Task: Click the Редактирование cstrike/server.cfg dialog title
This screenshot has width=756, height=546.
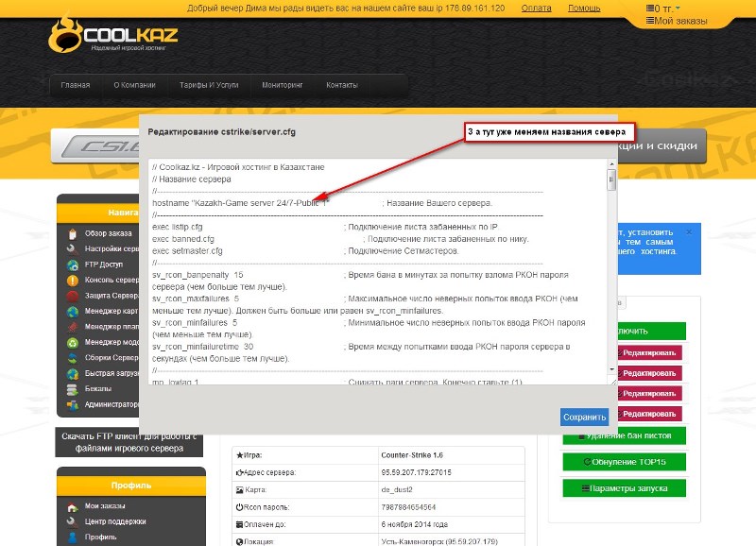Action: point(222,131)
